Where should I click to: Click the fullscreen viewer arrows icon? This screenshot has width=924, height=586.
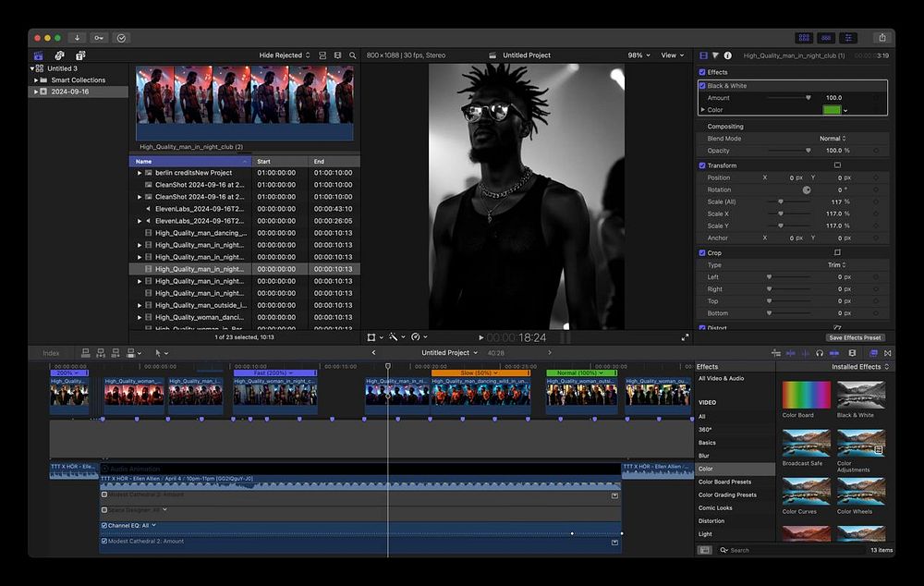[685, 337]
